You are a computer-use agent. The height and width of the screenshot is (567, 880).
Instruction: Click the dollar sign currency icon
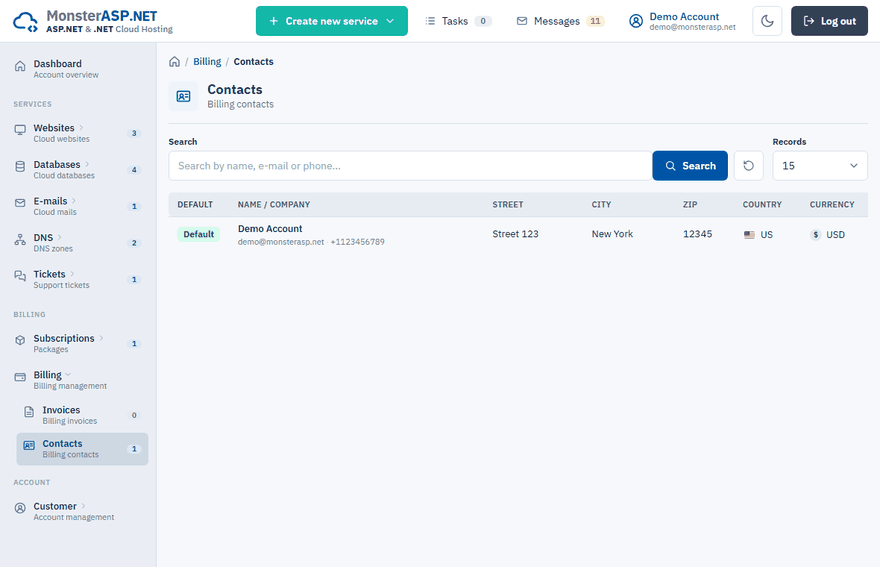[816, 235]
